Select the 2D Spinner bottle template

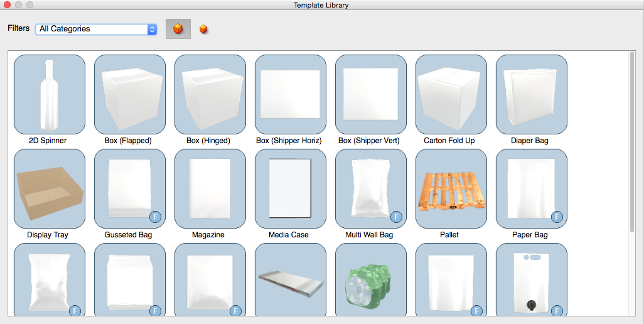tap(50, 94)
